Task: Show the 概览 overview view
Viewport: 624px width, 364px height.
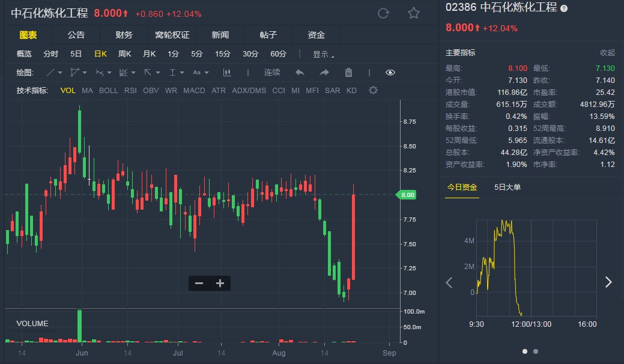Action: (x=24, y=53)
